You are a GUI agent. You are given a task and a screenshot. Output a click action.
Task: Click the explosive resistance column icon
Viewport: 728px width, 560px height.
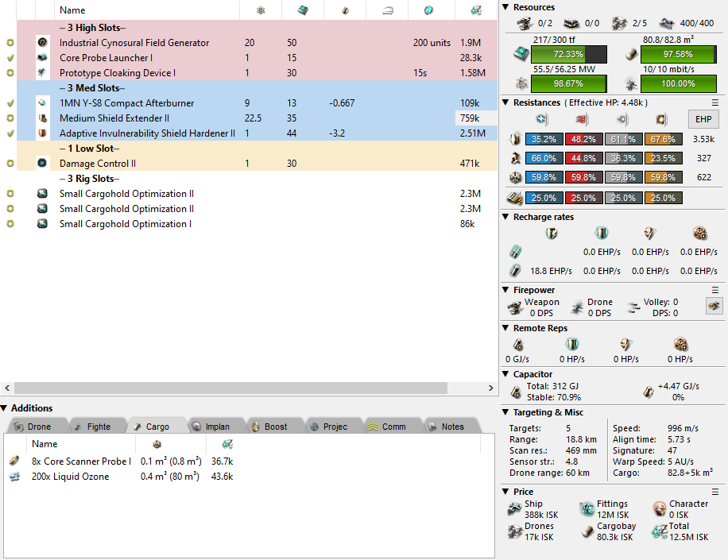click(x=659, y=119)
